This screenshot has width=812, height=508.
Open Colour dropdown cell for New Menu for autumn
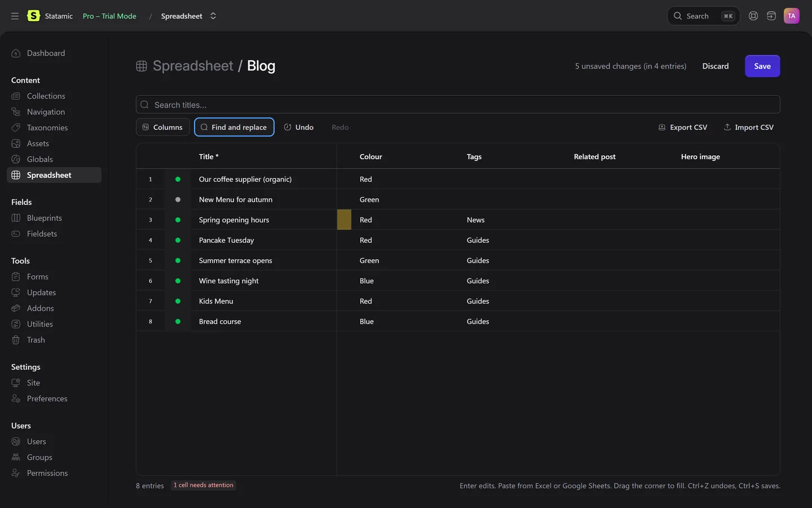404,199
